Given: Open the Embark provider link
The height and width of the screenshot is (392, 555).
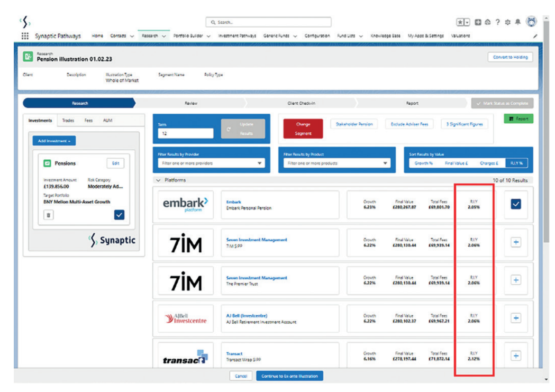Looking at the screenshot, I should [x=234, y=202].
